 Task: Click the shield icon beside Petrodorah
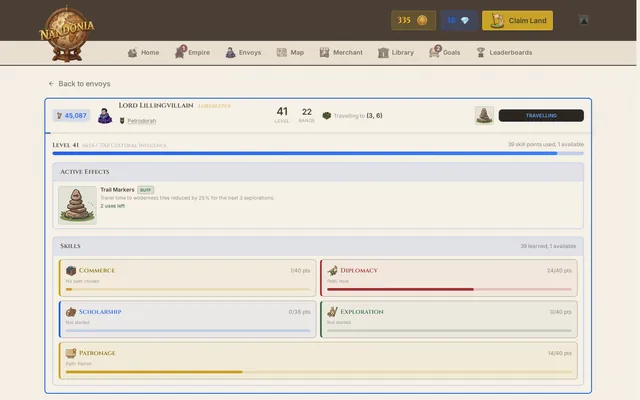[122, 121]
